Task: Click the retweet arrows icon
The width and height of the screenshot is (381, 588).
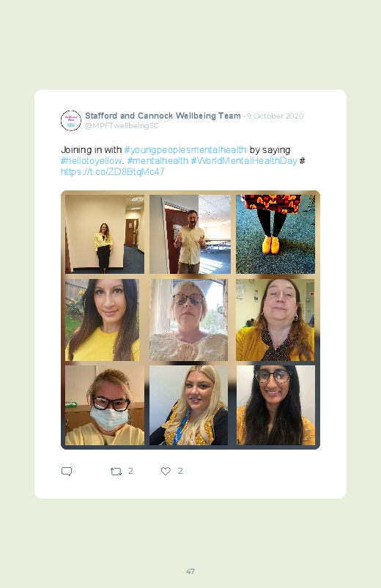Action: pos(116,472)
